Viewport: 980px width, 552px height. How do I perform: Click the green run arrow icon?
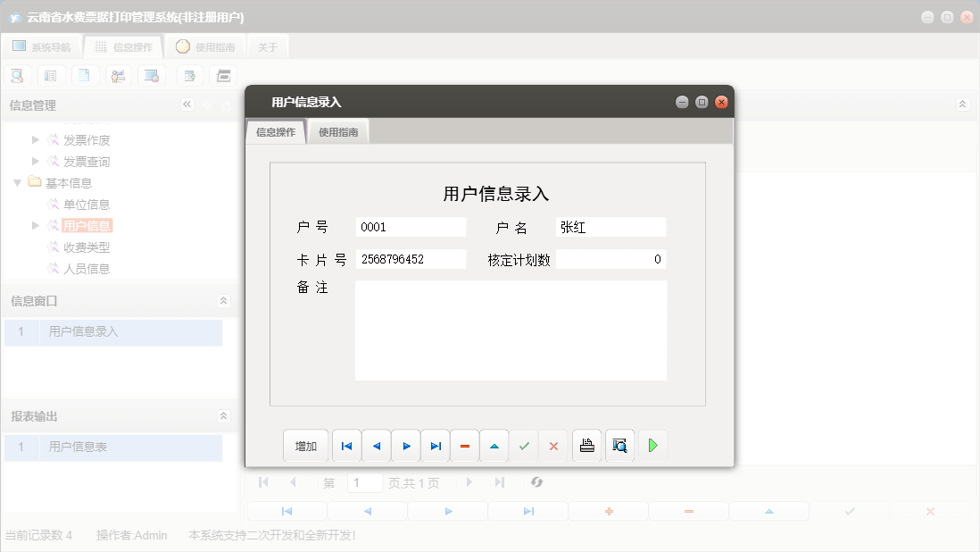[652, 446]
